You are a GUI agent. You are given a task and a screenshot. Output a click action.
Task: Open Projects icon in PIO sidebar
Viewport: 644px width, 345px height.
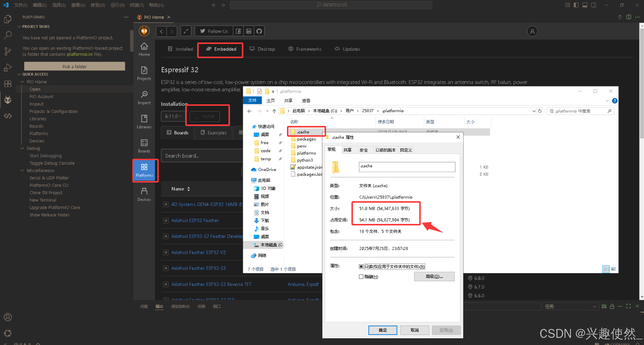[144, 73]
